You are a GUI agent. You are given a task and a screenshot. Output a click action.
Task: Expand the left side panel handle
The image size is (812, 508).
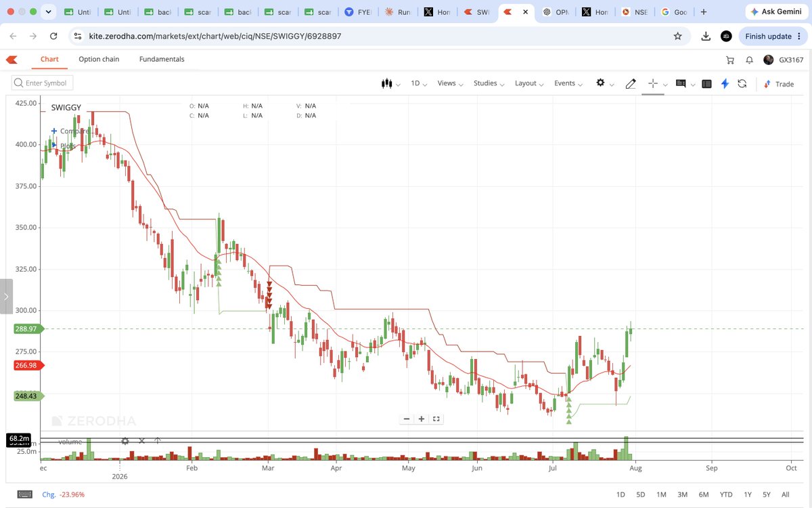click(x=6, y=297)
